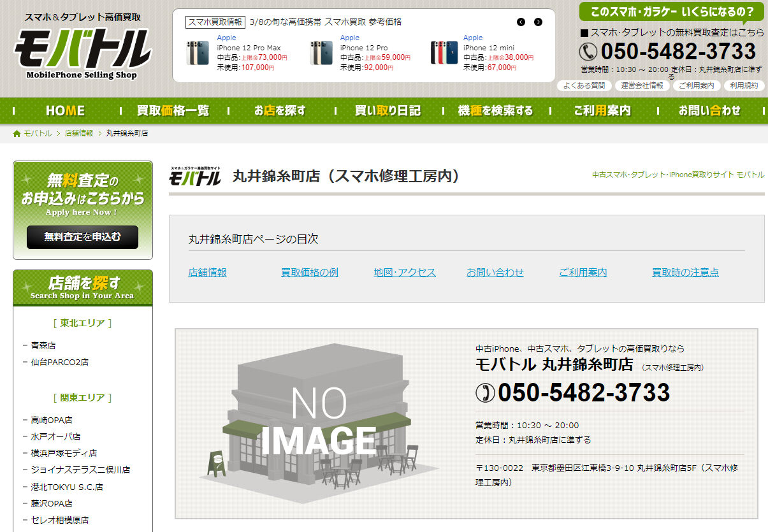Jump to 地図･アクセス section link
The height and width of the screenshot is (532, 768).
[405, 273]
